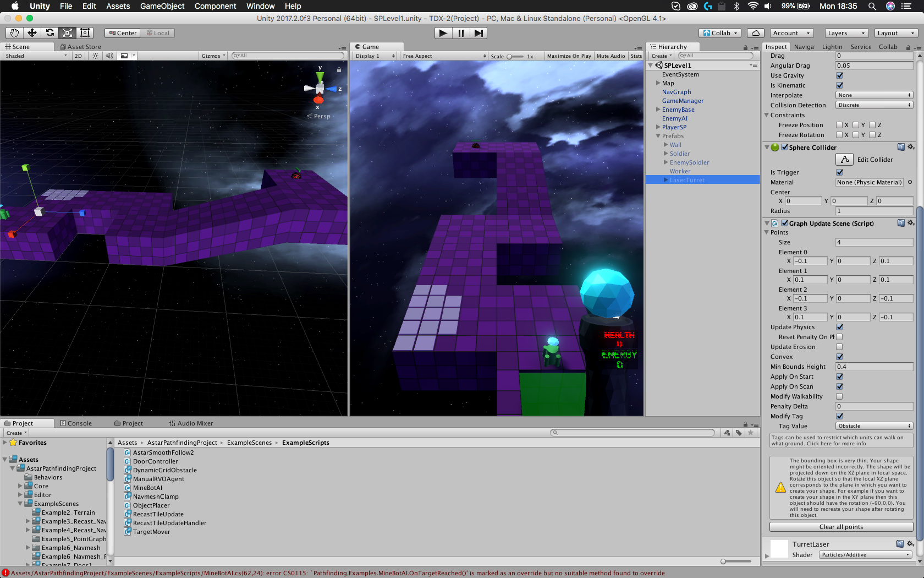
Task: Select the Scale tool
Action: pyautogui.click(x=67, y=33)
